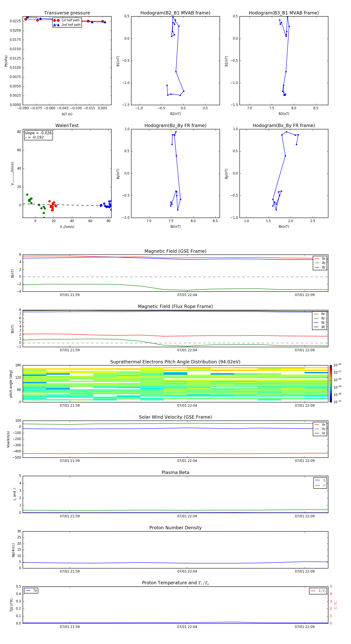Click the pitch angle color scale bar
The height and width of the screenshot is (644, 351).
[331, 384]
